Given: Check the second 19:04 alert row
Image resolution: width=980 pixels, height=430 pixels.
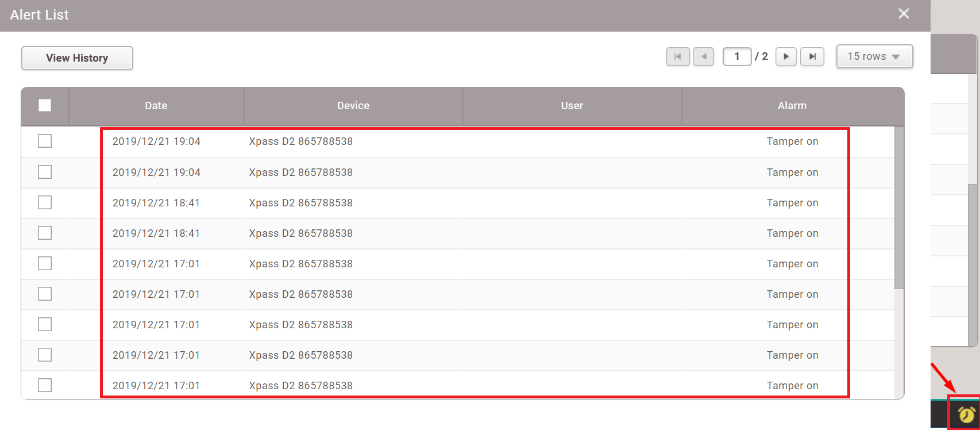Looking at the screenshot, I should pos(45,172).
